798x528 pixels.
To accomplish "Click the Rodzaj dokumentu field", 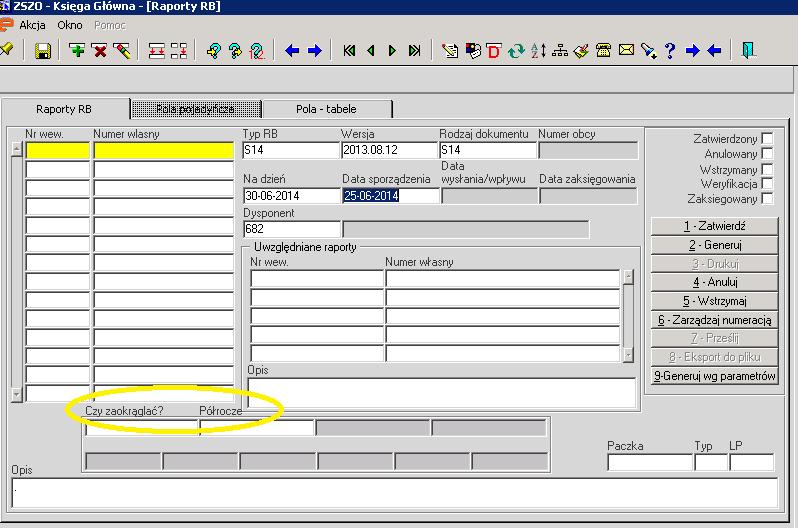I will [x=488, y=150].
